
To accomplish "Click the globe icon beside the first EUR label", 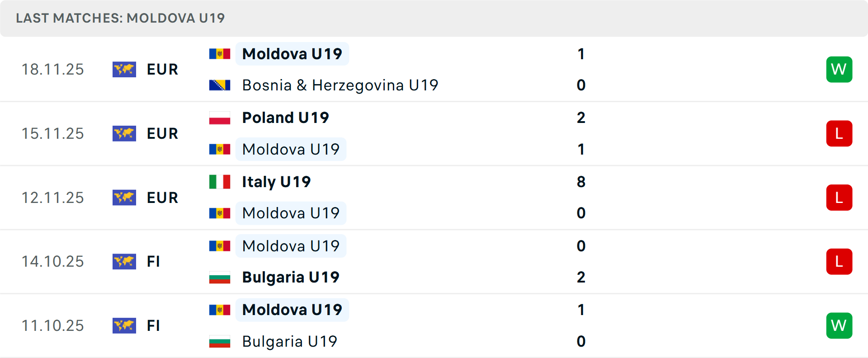I will (124, 70).
